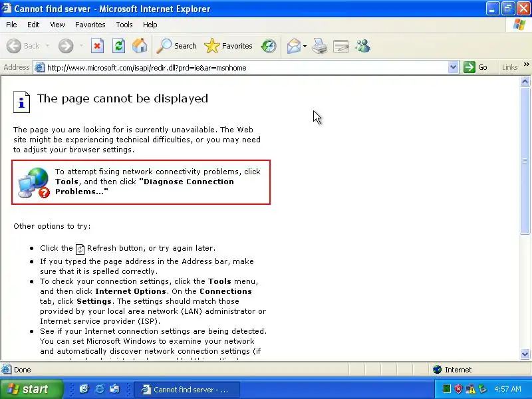Click the Print printer icon
This screenshot has height=399, width=532.
coord(320,46)
